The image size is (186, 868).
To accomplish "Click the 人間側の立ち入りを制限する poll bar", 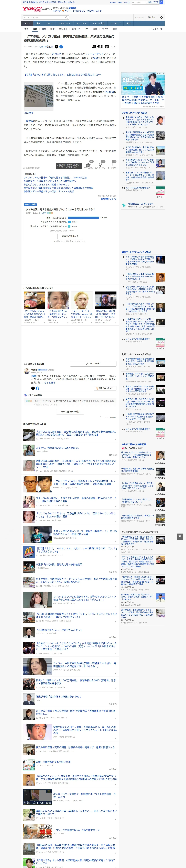I will click(70, 222).
